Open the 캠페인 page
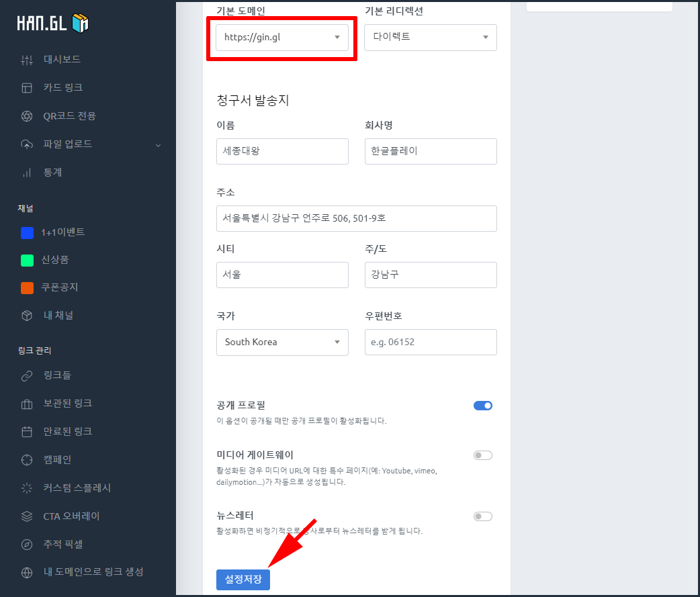 click(x=57, y=459)
